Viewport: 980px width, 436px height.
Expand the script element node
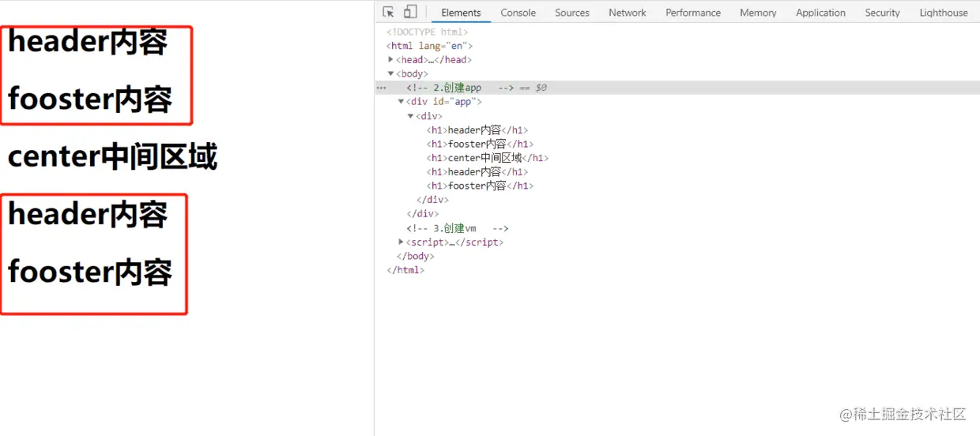point(401,242)
